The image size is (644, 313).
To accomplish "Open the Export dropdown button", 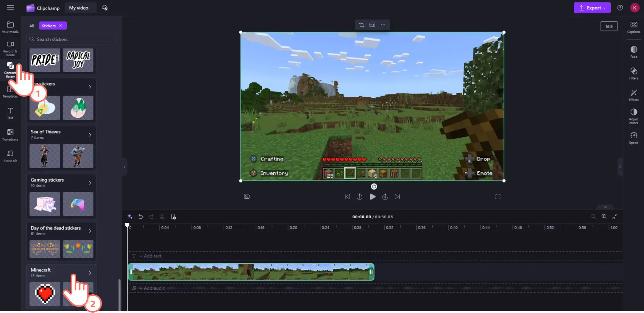I will pyautogui.click(x=592, y=8).
